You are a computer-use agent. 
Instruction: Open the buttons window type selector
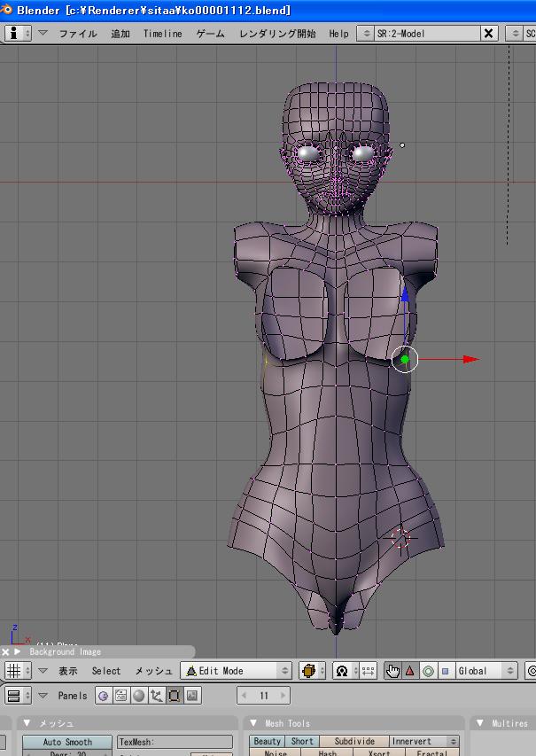[19, 695]
